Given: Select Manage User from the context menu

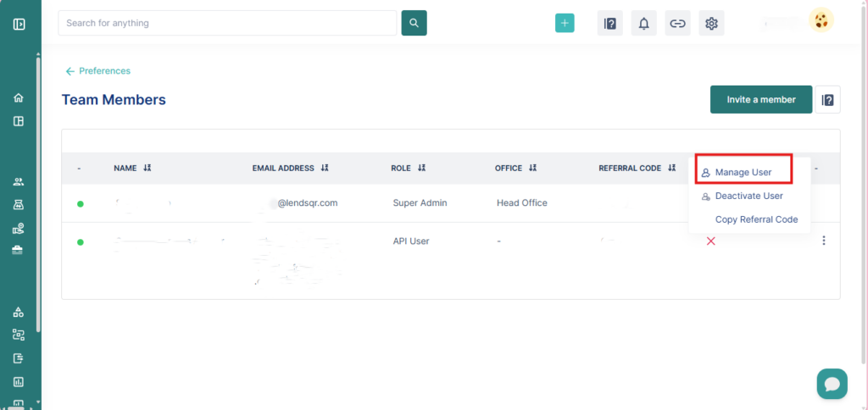Looking at the screenshot, I should (743, 172).
